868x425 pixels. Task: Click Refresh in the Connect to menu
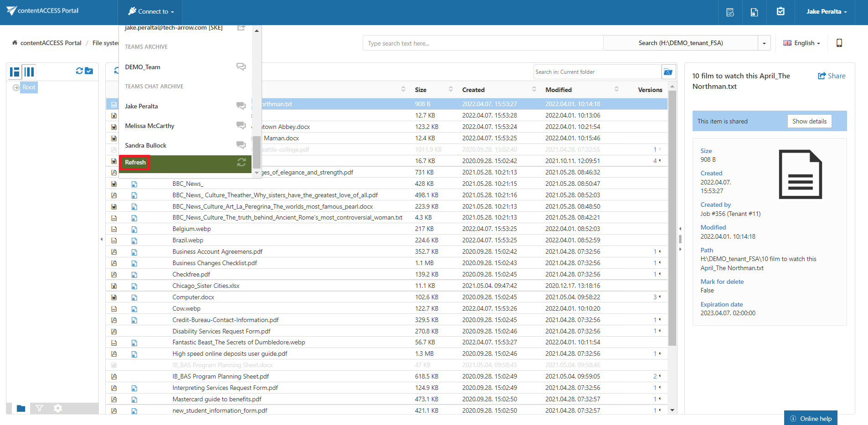coord(135,163)
